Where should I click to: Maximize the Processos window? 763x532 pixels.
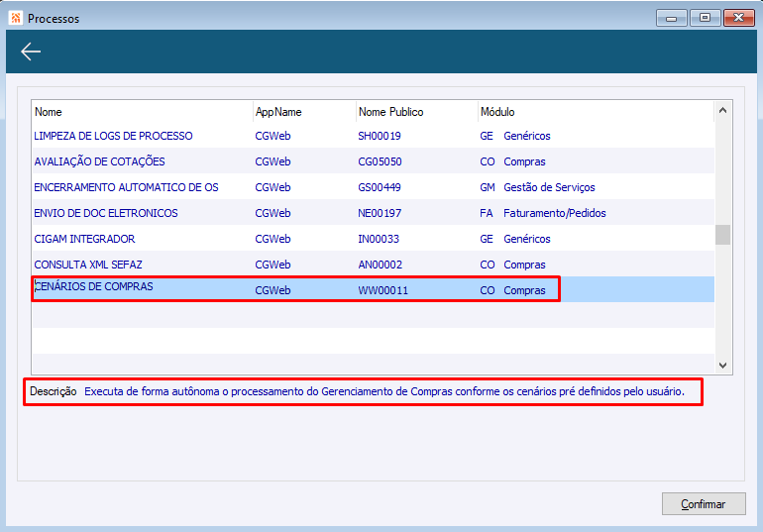coord(705,18)
